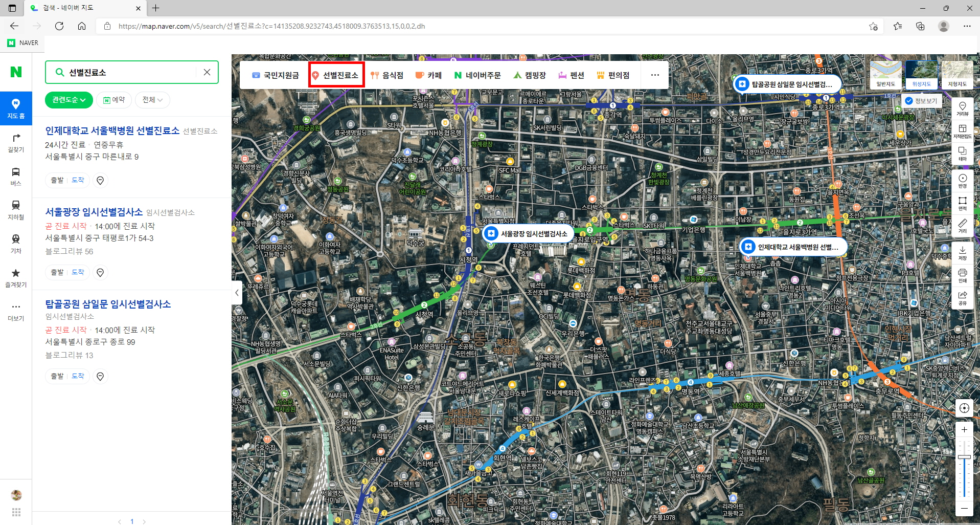
Task: Open the apps grid icon at sidebar bottom
Action: 16,512
